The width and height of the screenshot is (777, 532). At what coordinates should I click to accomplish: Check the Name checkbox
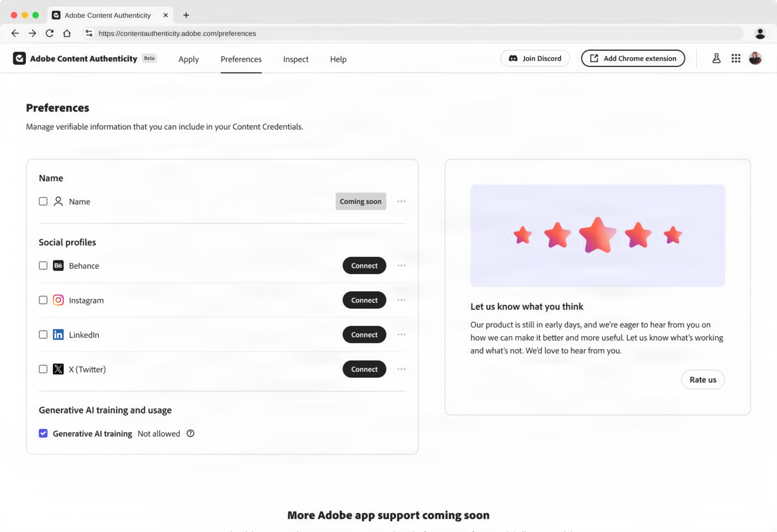coord(43,201)
